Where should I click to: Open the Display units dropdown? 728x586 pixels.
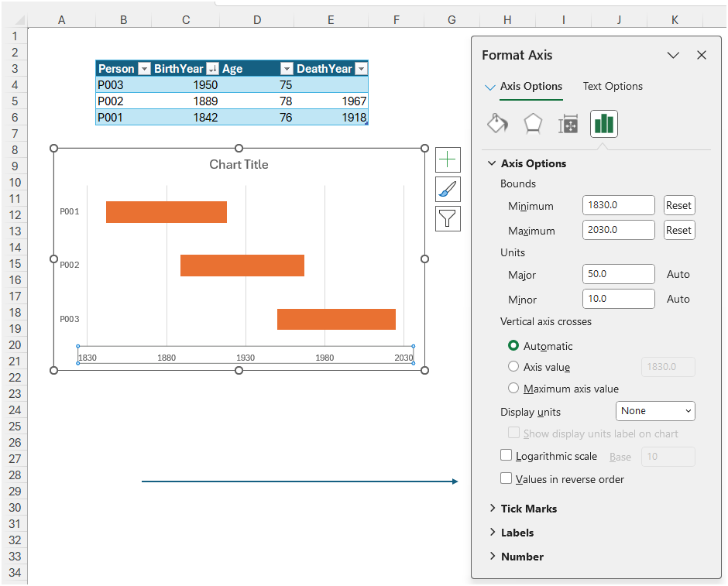[655, 411]
